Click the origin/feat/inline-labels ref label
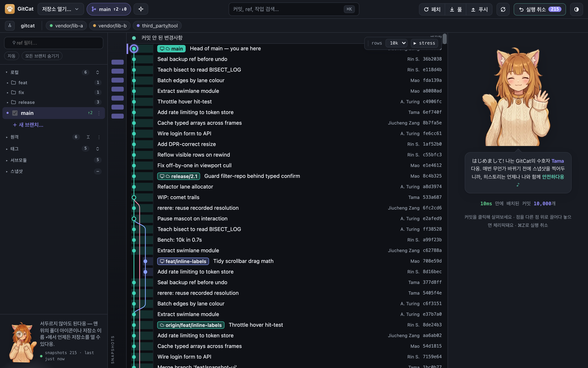The width and height of the screenshot is (588, 368). pyautogui.click(x=191, y=325)
